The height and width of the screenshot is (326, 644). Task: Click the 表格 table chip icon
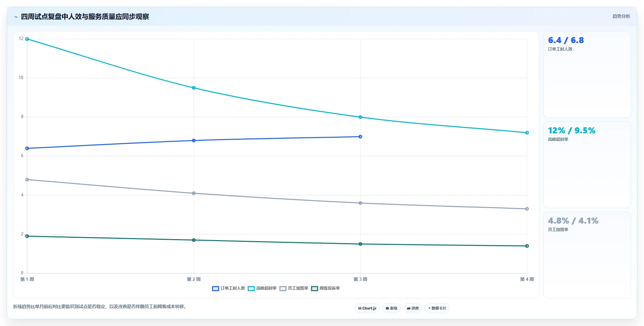[387, 308]
